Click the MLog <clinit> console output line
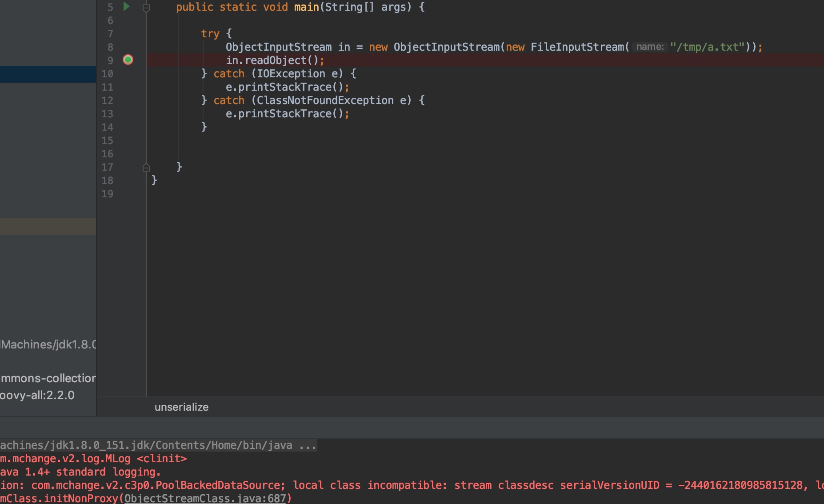The image size is (824, 504). coord(93,458)
